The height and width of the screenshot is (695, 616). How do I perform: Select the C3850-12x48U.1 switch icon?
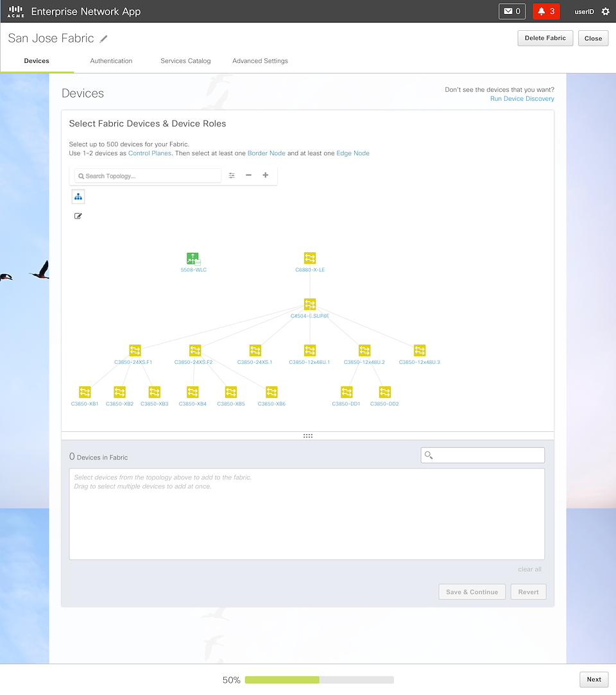[x=310, y=350]
